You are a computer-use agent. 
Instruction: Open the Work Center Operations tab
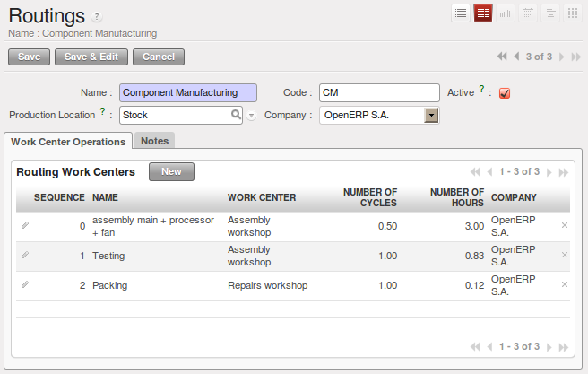click(68, 142)
